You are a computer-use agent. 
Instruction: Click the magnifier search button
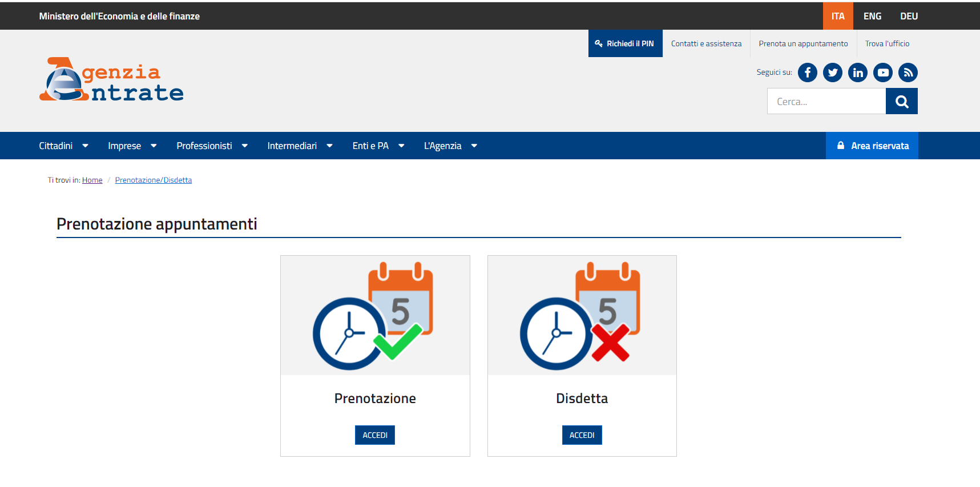[901, 101]
